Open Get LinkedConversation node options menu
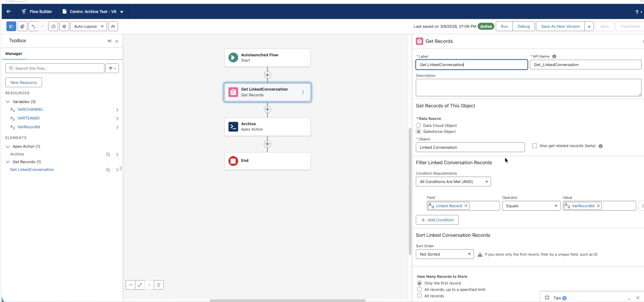The width and height of the screenshot is (644, 302). [303, 92]
